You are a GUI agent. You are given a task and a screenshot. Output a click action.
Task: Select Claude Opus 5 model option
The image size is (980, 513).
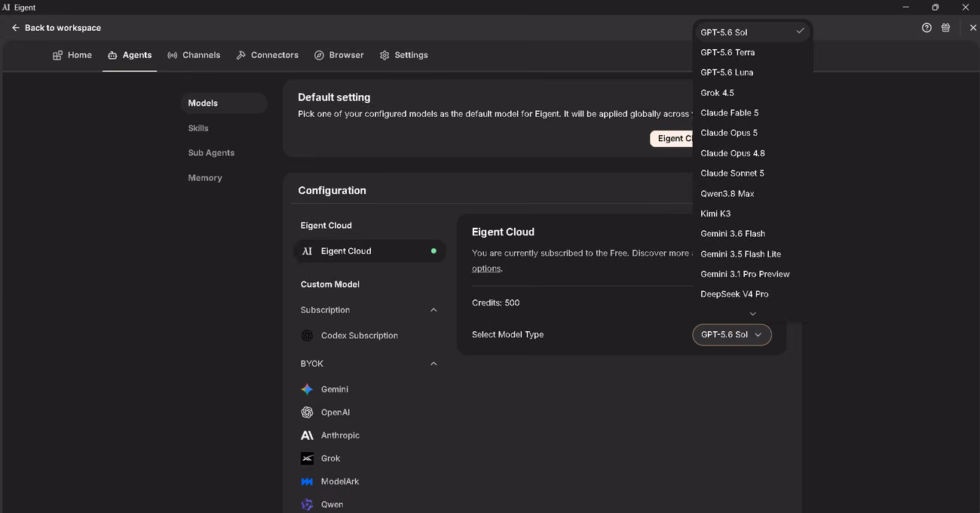(752, 133)
